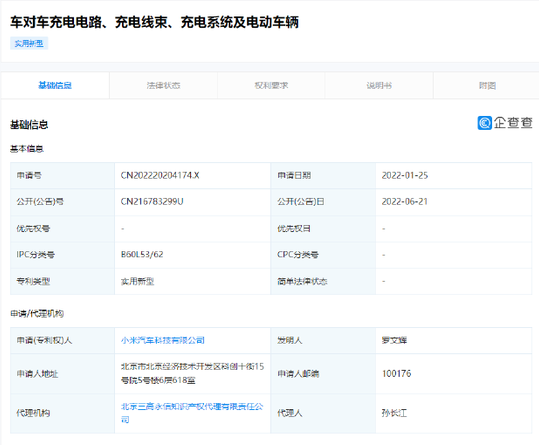Image resolution: width=539 pixels, height=445 pixels.
Task: Click the 企查查 brand text
Action: [x=513, y=123]
